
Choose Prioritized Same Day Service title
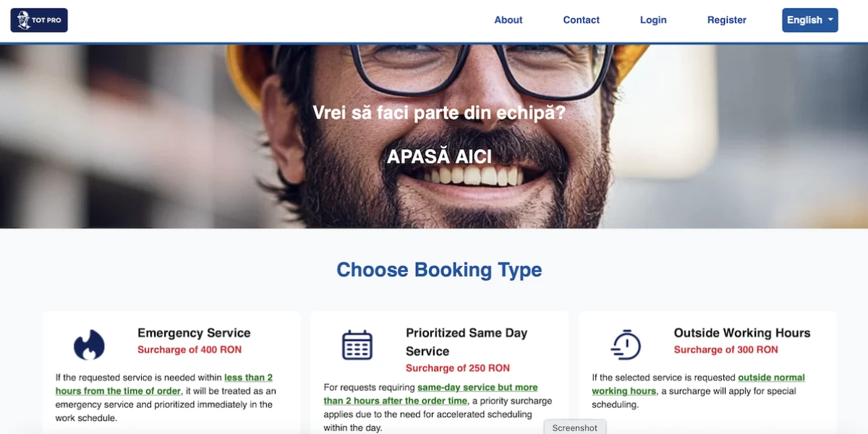point(467,342)
